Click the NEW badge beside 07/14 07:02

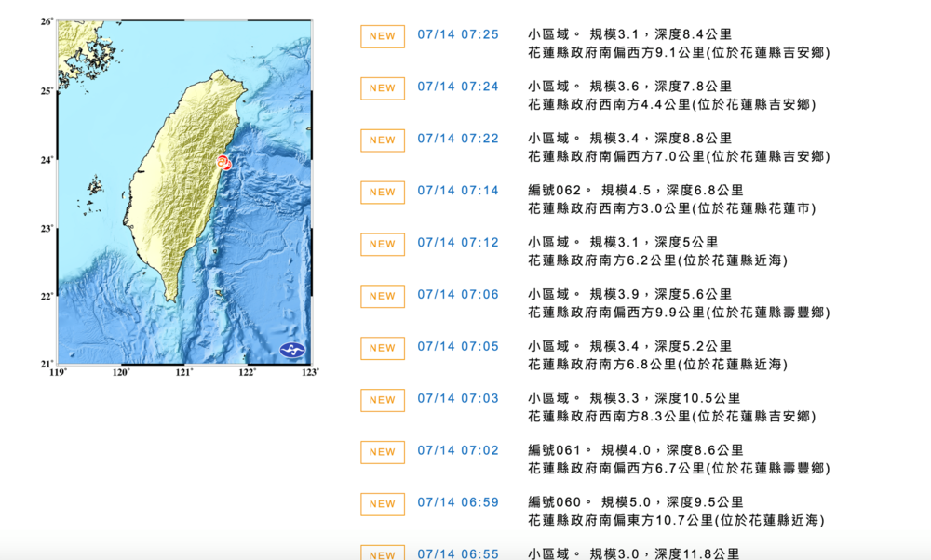tap(382, 452)
